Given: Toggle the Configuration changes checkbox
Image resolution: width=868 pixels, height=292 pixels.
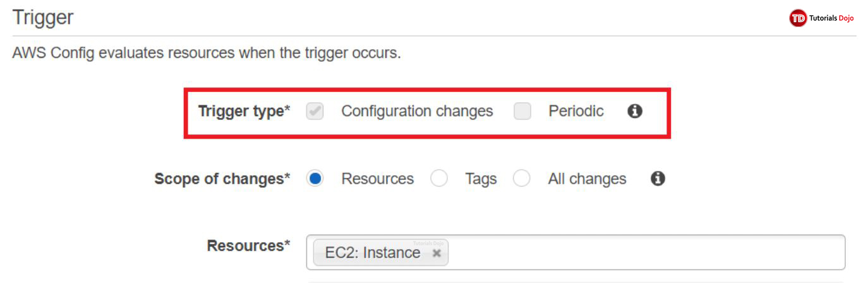Looking at the screenshot, I should tap(315, 112).
